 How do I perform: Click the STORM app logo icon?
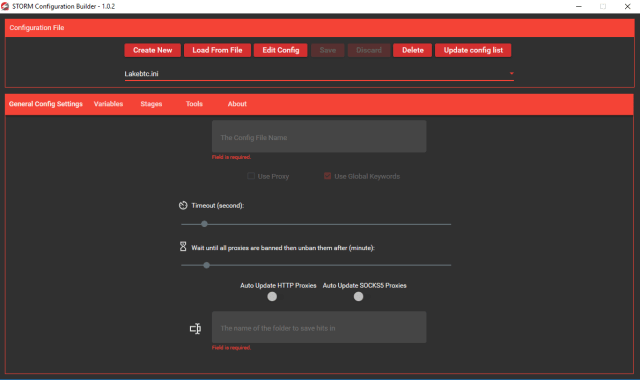pos(5,6)
